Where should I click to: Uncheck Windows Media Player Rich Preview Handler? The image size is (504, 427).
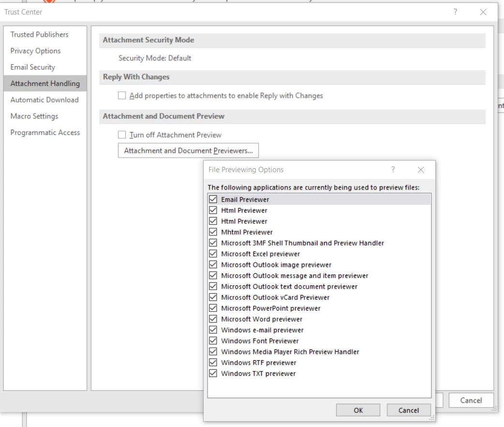pos(213,352)
